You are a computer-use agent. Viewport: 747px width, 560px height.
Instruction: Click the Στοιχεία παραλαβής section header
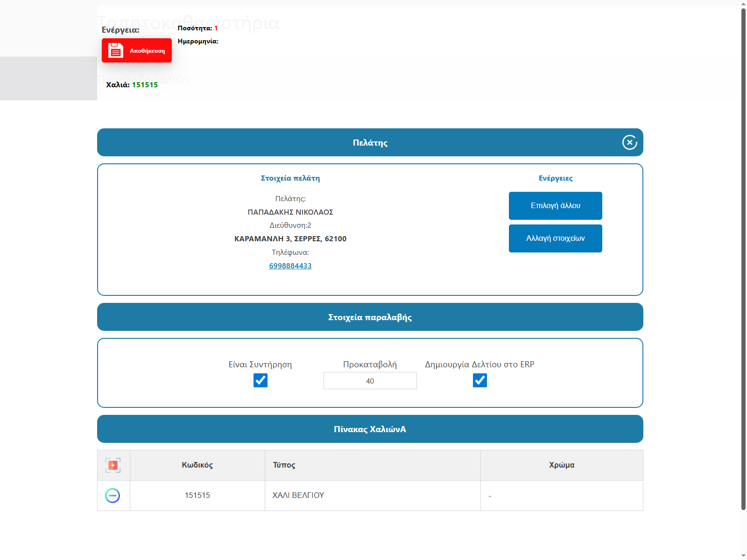tap(370, 317)
